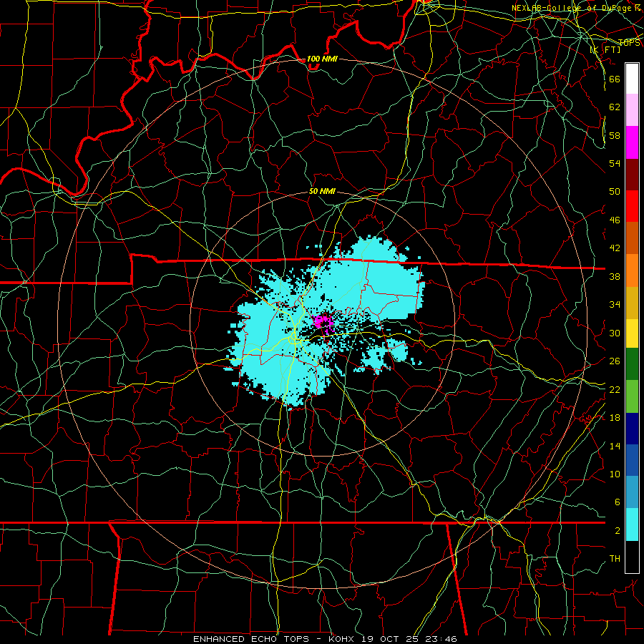Click the dark red 50-54 kft legend swatch

tap(632, 174)
